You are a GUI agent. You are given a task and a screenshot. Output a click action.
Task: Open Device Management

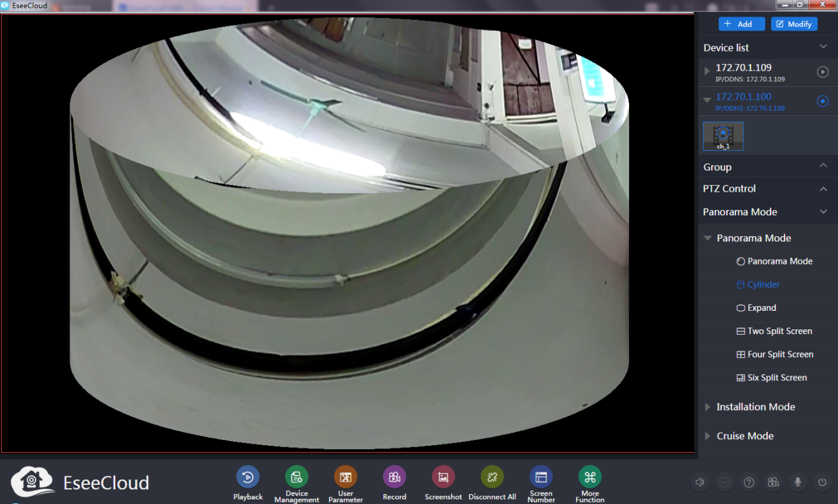pyautogui.click(x=296, y=478)
